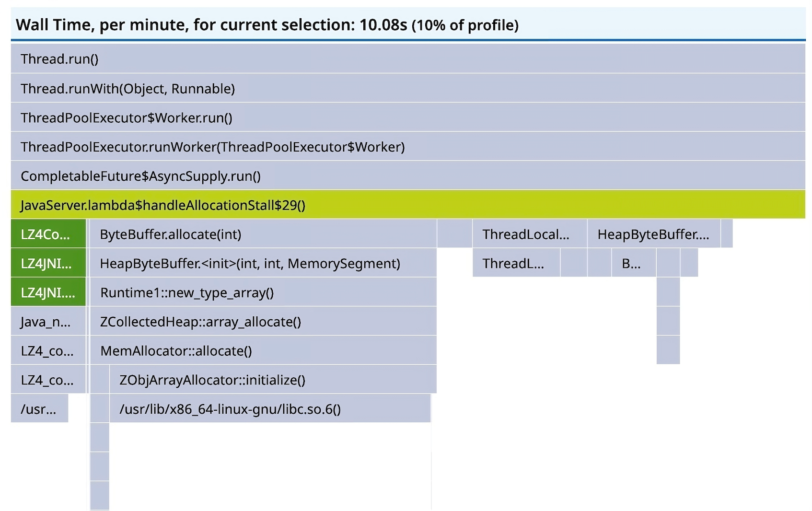Click the green LZ4Co... frame

[x=48, y=234]
